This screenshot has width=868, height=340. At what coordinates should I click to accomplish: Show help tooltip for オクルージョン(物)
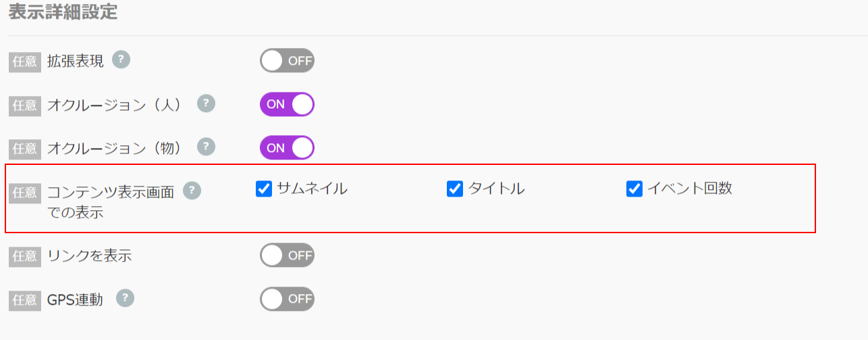[x=206, y=146]
